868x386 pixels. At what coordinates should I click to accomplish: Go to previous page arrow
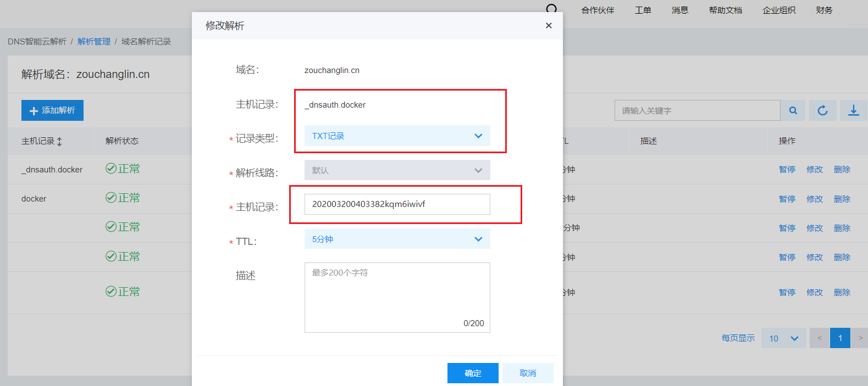[819, 338]
